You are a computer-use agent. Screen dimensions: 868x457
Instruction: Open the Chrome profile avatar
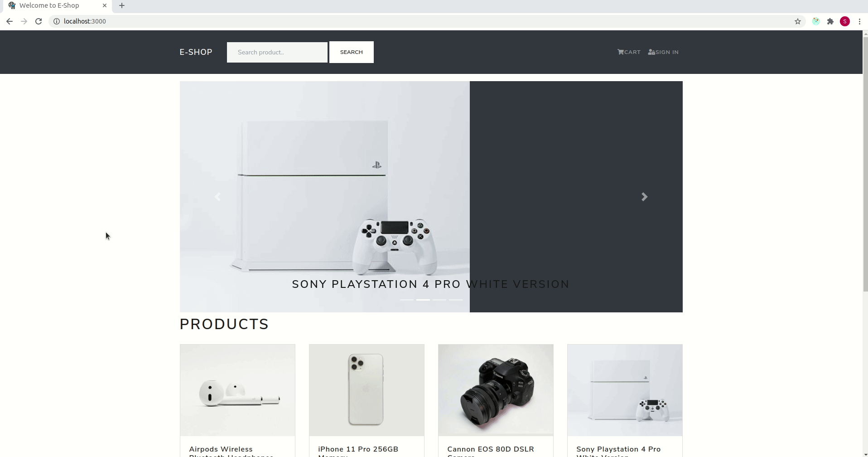coord(845,21)
